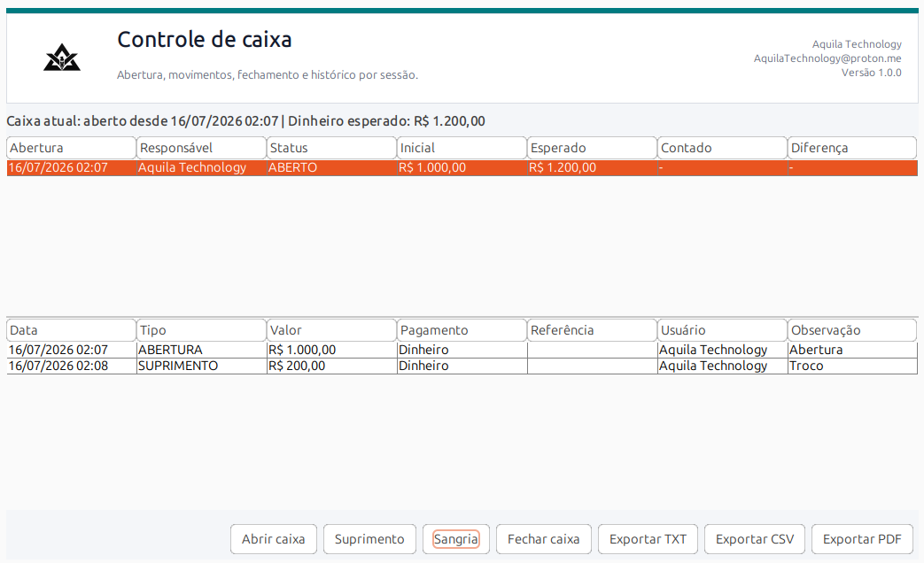Click the Troco observation cell
The height and width of the screenshot is (563, 924).
[852, 366]
